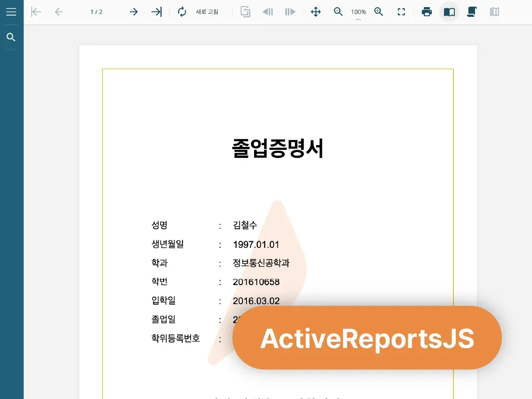The height and width of the screenshot is (399, 532).
Task: Click the birth date 1997.01.01
Action: 256,244
